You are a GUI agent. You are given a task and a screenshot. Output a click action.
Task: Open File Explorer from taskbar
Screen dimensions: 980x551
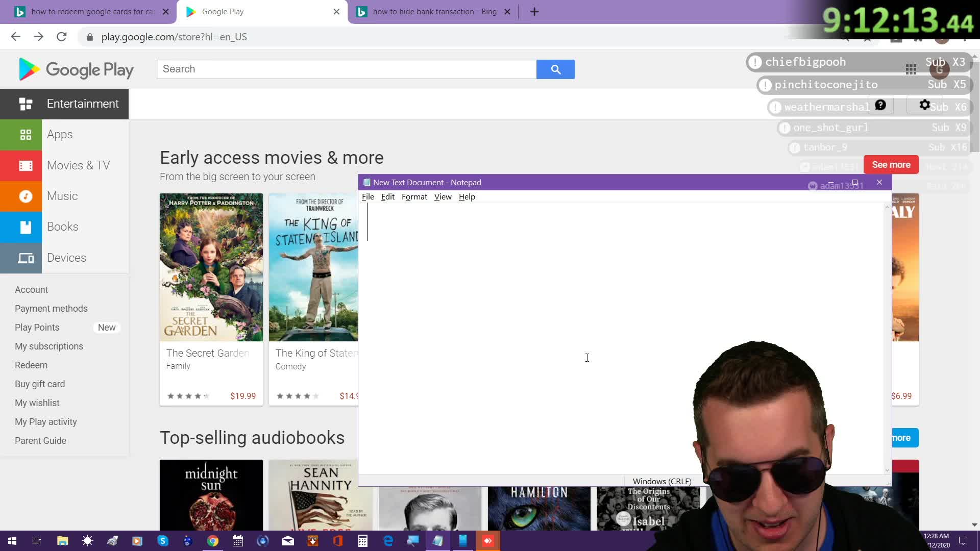[x=62, y=541]
